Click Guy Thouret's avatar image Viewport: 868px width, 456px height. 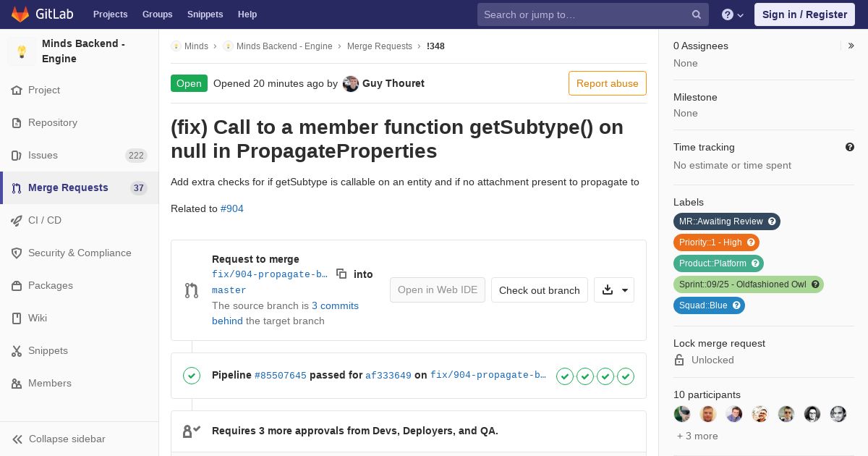click(351, 83)
